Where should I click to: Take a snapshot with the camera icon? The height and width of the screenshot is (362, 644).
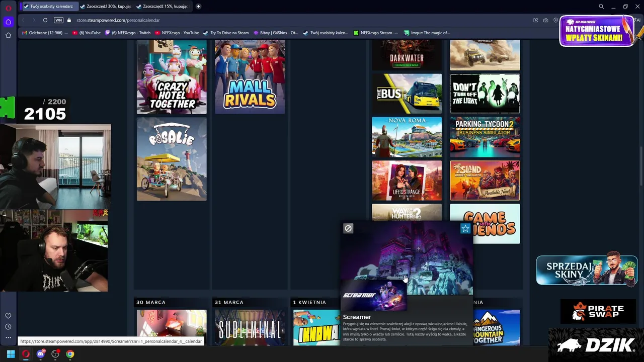coord(545,20)
